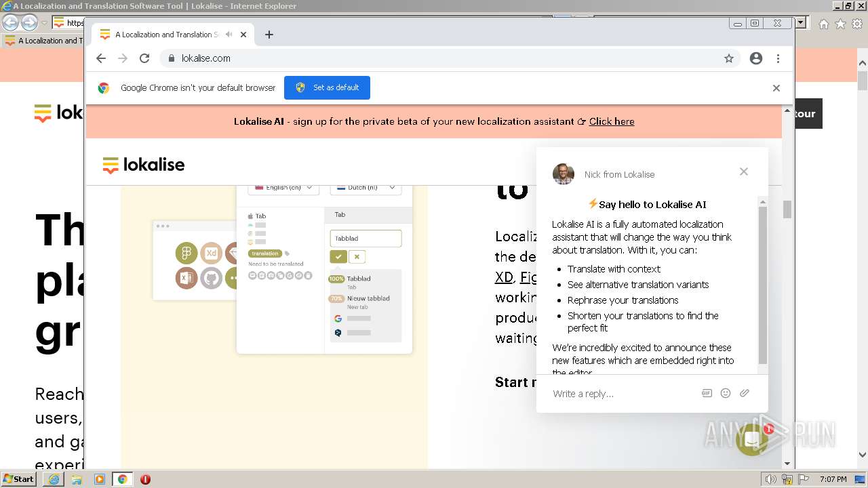Open the Dutch (nl) target language dropdown
The width and height of the screenshot is (868, 488).
[x=366, y=188]
